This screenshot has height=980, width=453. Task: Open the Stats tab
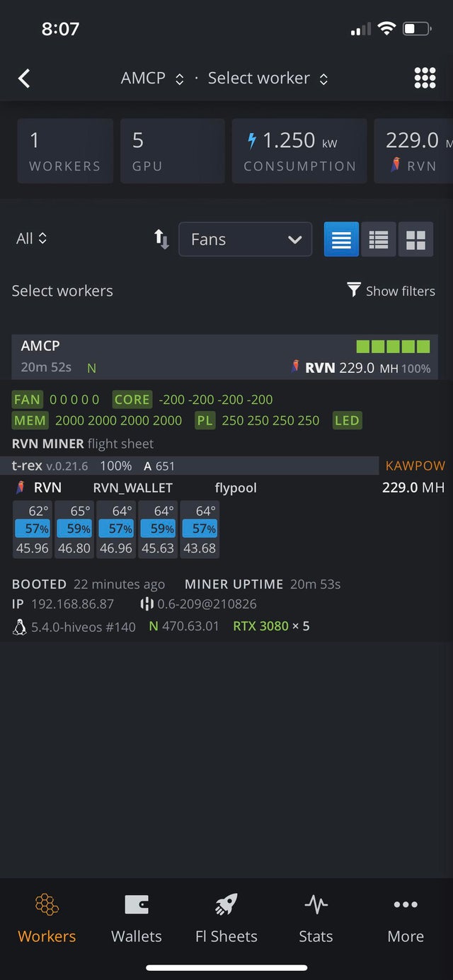pyautogui.click(x=316, y=918)
